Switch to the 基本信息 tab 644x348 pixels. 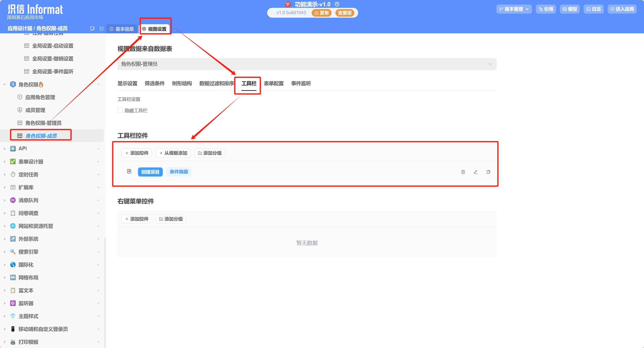pos(122,29)
